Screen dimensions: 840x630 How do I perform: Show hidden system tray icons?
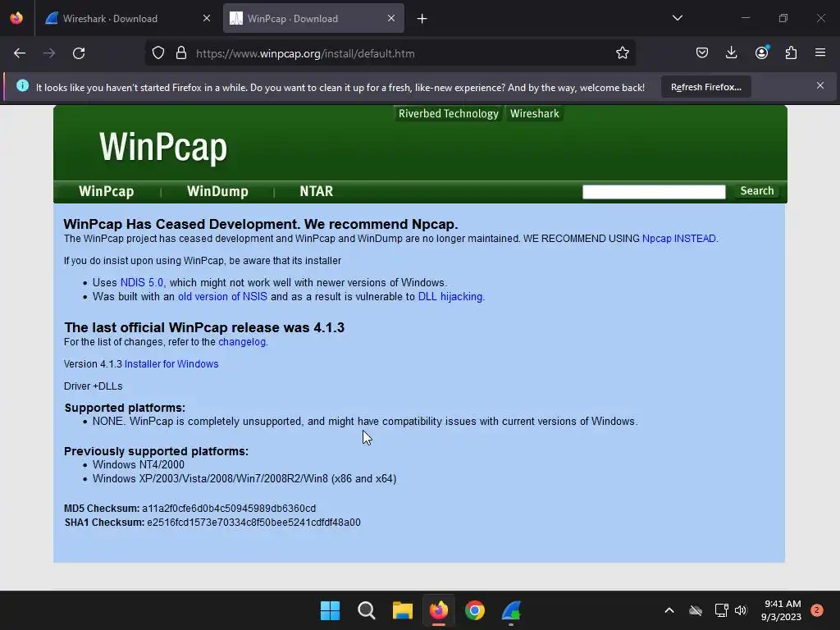click(x=669, y=610)
